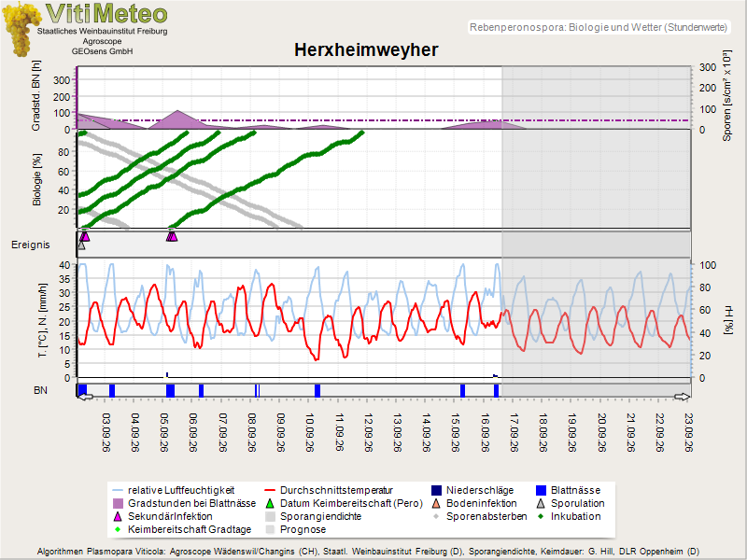This screenshot has height=560, width=747.
Task: Click the Sporangiendichte grey legend swatch
Action: (x=270, y=516)
